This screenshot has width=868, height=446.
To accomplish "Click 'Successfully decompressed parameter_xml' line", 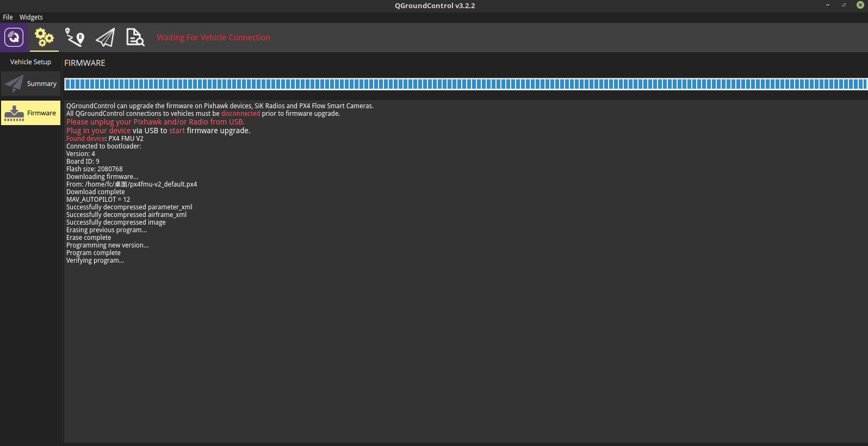I will pyautogui.click(x=129, y=207).
